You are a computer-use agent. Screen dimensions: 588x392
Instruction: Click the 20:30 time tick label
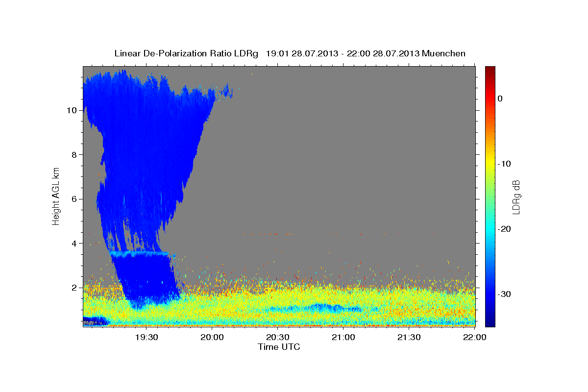tap(278, 338)
